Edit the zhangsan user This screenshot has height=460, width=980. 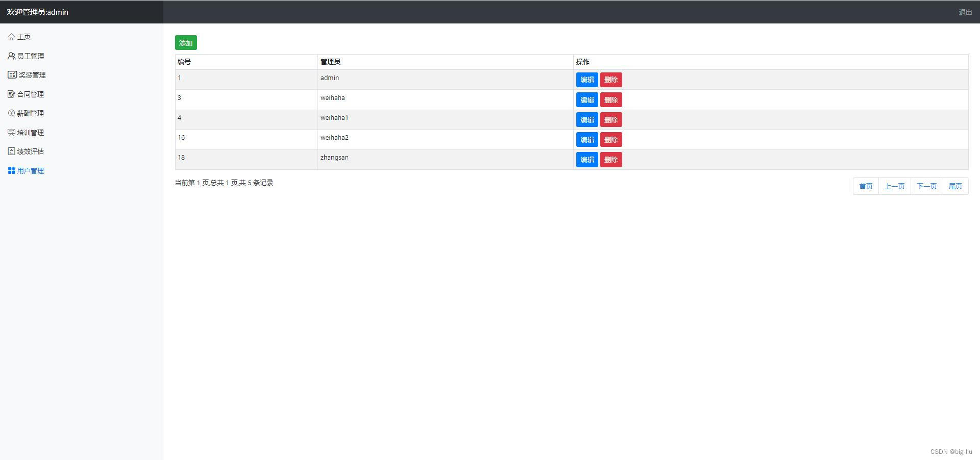[587, 160]
